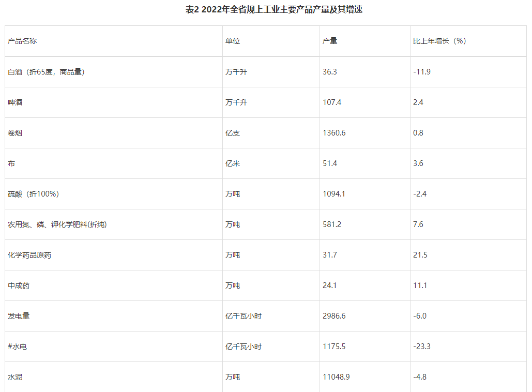Select the 产品名称 column header
Image resolution: width=532 pixels, height=392 pixels.
click(x=22, y=41)
